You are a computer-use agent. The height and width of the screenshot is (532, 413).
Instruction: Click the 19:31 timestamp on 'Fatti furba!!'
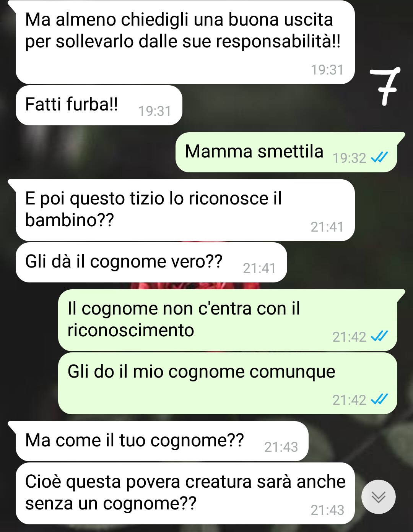pyautogui.click(x=154, y=111)
